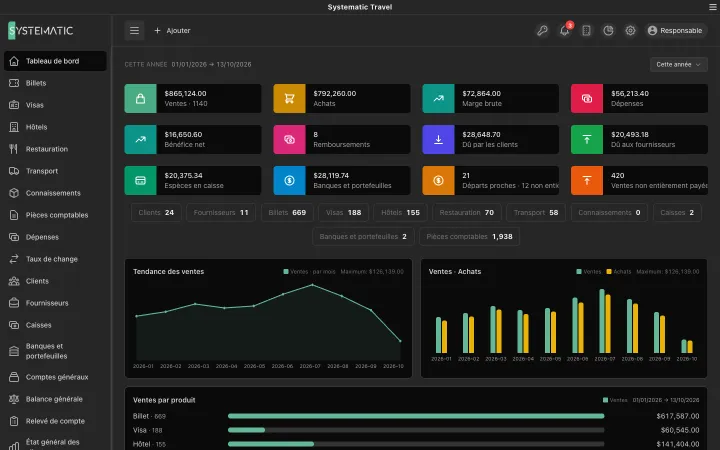Click the $865,124.00 Ventes value
This screenshot has width=720, height=450.
click(186, 93)
